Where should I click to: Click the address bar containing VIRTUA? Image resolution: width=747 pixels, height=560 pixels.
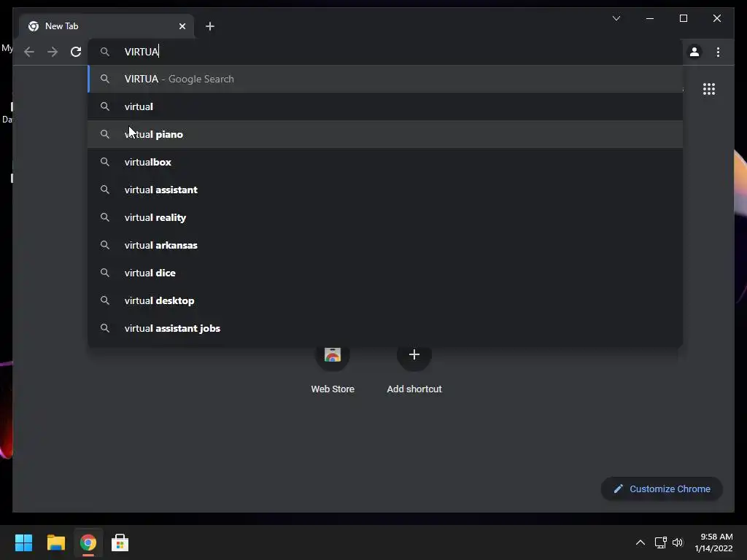pyautogui.click(x=385, y=52)
